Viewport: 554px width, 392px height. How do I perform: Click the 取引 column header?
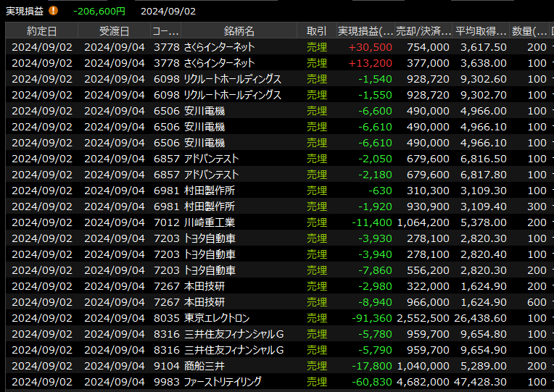click(316, 31)
